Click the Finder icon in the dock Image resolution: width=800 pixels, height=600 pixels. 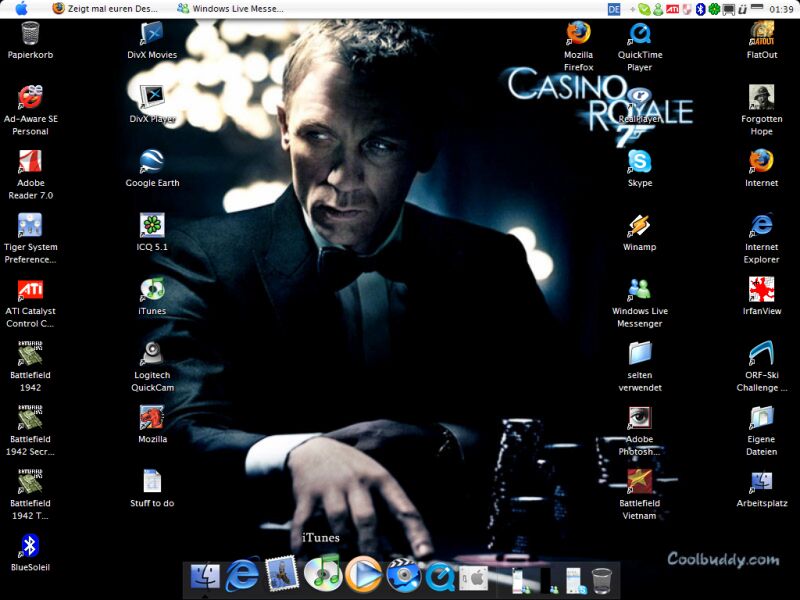pyautogui.click(x=205, y=577)
